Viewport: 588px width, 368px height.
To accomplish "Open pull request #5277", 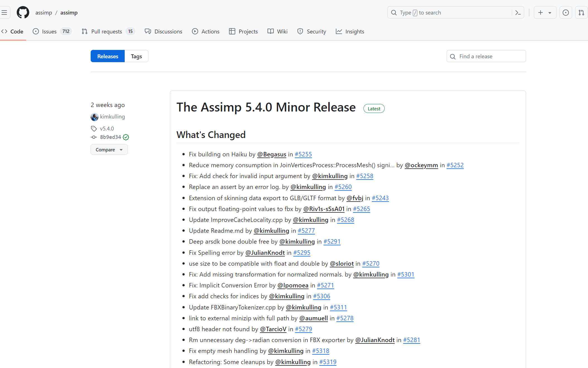I will [x=306, y=231].
